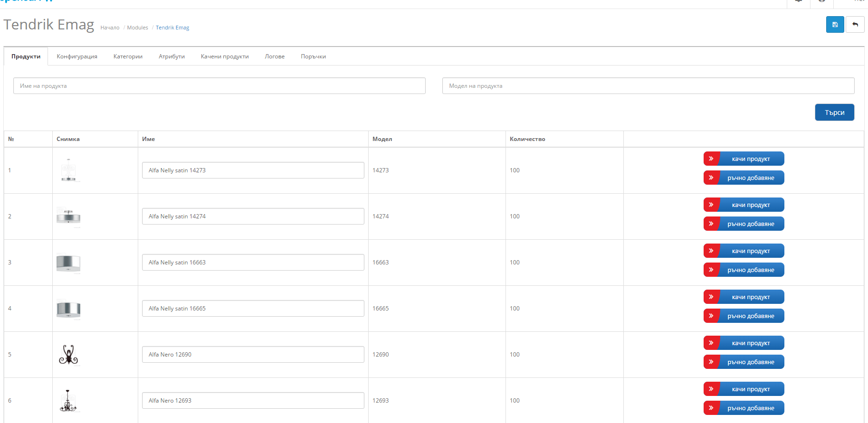Switch to the Категории tab
The width and height of the screenshot is (868, 423).
coord(128,56)
